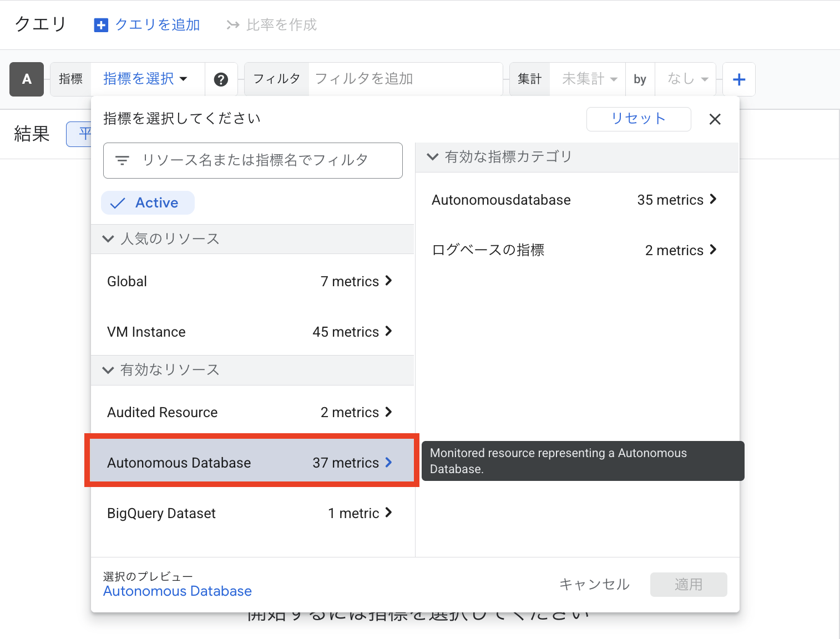Click the リセット link
The height and width of the screenshot is (639, 840).
(638, 119)
